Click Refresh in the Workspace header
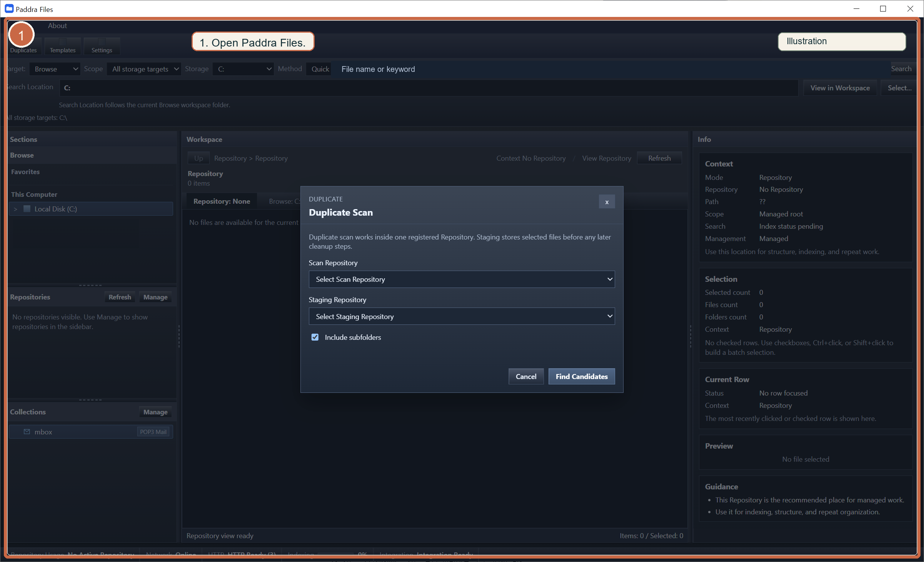The image size is (924, 562). tap(659, 158)
